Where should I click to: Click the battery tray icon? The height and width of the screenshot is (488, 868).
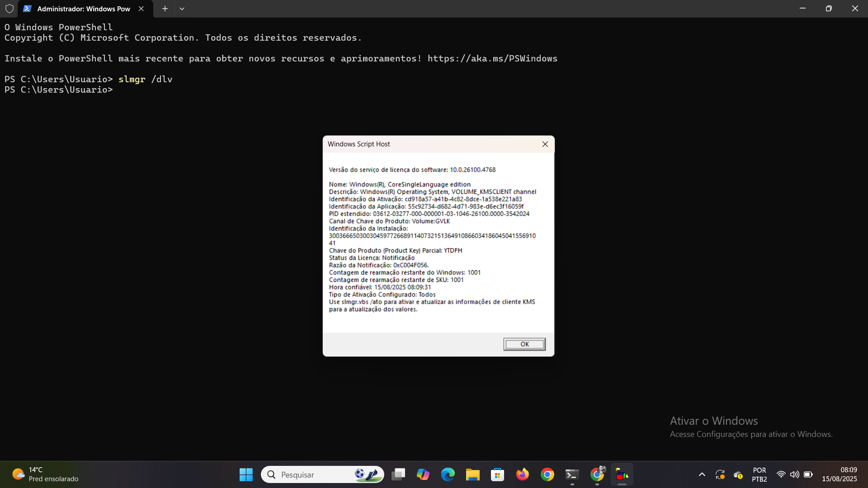coord(808,474)
